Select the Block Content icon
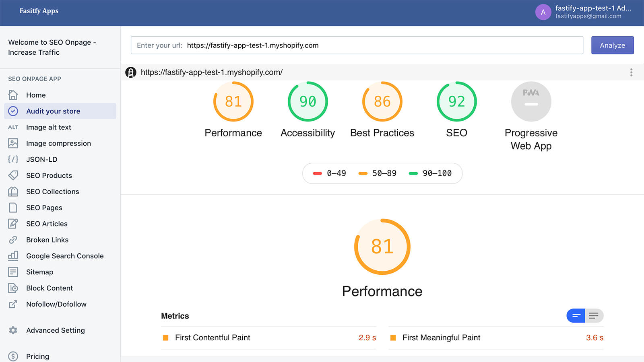Image resolution: width=644 pixels, height=362 pixels. (13, 288)
